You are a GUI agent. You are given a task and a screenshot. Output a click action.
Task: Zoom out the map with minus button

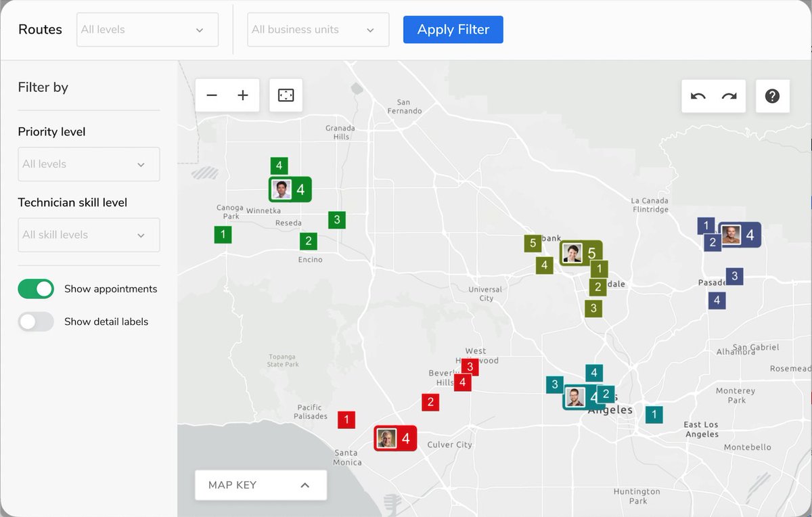(x=212, y=95)
